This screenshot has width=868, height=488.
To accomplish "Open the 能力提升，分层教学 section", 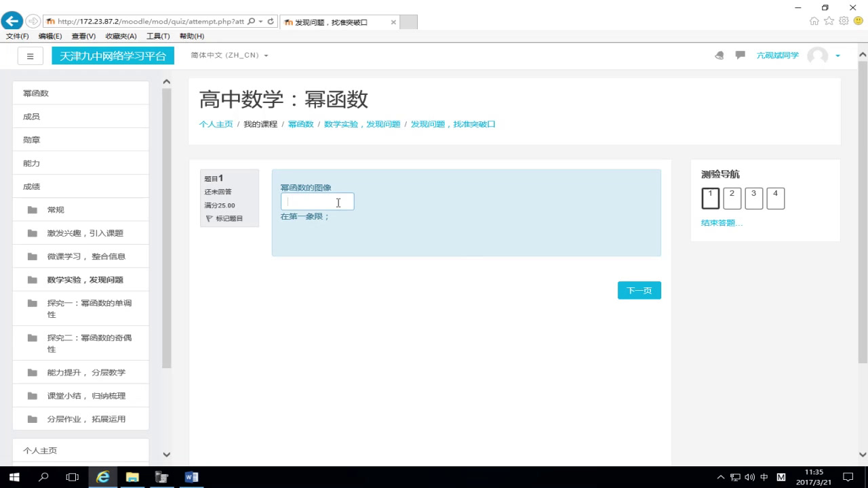I will pyautogui.click(x=81, y=372).
